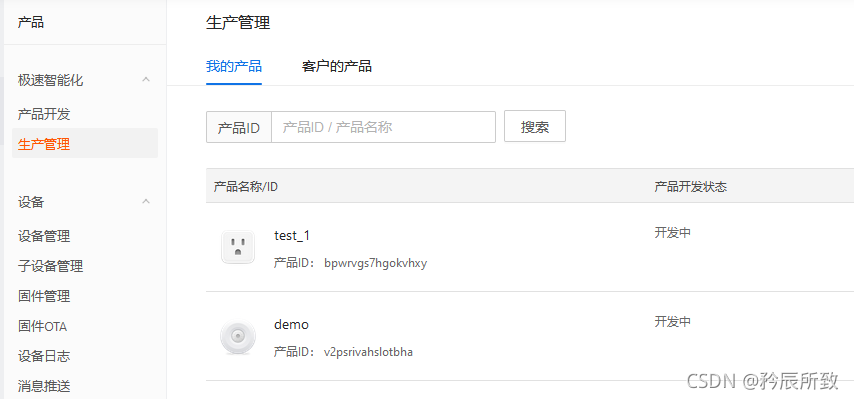Screen dimensions: 854x399
Task: Click the test_1 product name
Action: point(292,235)
